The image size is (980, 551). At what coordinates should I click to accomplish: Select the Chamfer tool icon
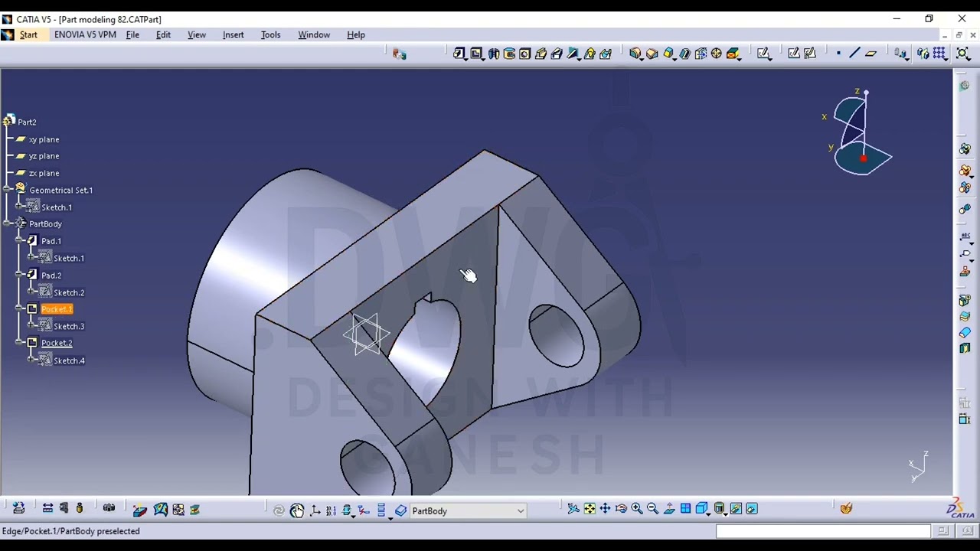652,53
